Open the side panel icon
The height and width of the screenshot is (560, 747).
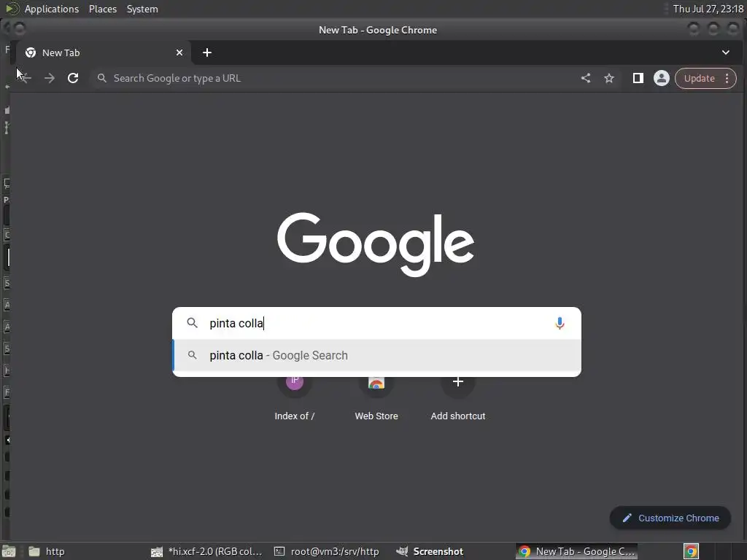click(x=638, y=78)
